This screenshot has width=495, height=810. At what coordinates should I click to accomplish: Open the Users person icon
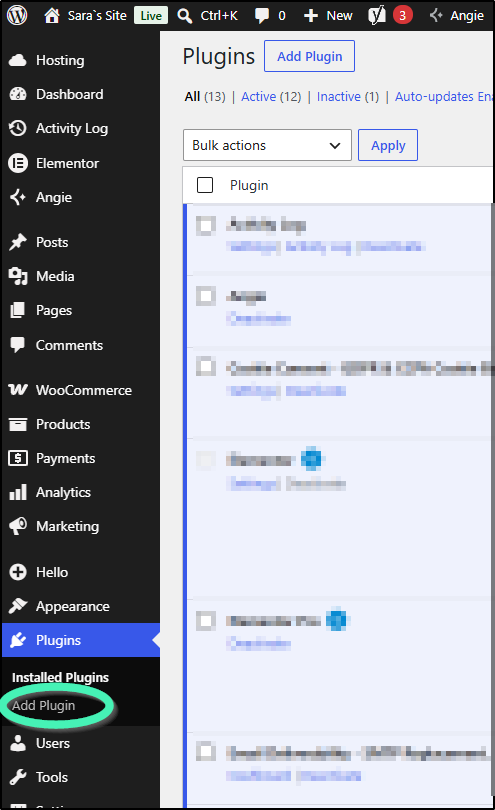[18, 743]
